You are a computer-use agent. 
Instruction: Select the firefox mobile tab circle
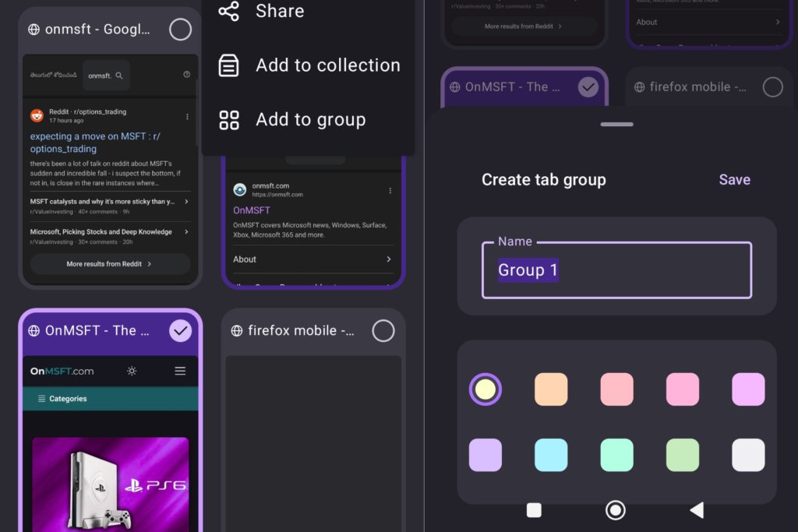(x=383, y=330)
